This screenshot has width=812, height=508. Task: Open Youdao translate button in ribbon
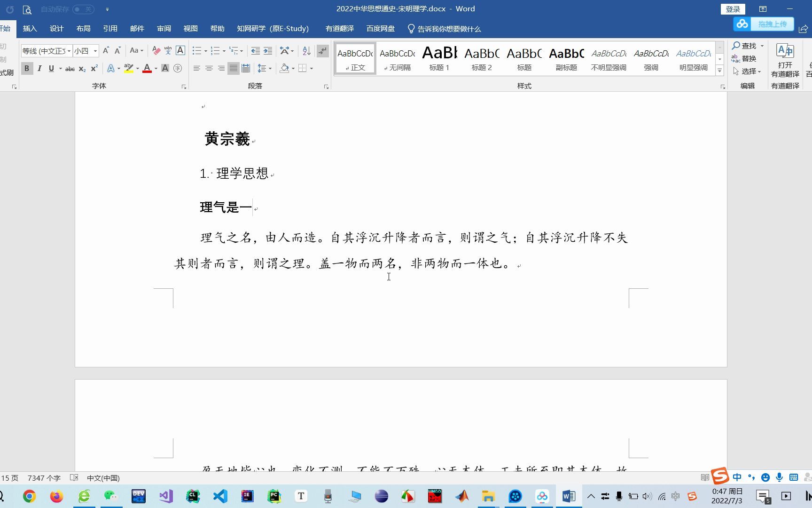coord(785,60)
